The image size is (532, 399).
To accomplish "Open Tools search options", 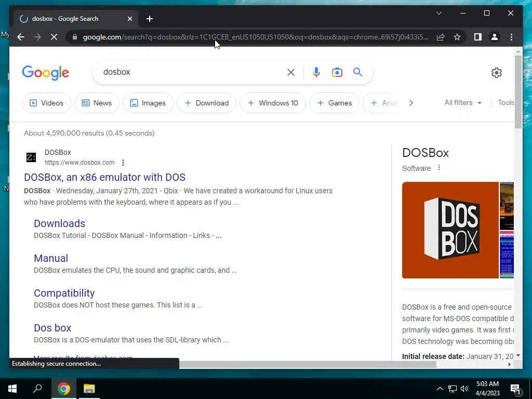I will [x=506, y=102].
